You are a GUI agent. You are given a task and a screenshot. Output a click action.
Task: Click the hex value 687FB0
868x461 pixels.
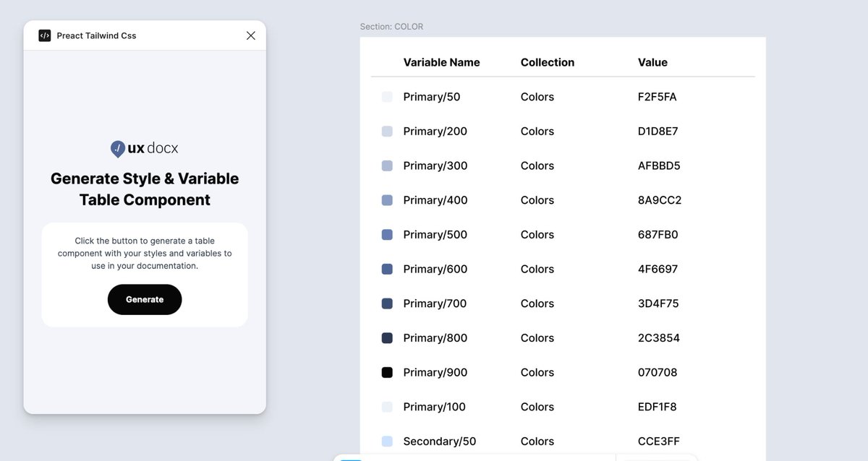pos(658,235)
